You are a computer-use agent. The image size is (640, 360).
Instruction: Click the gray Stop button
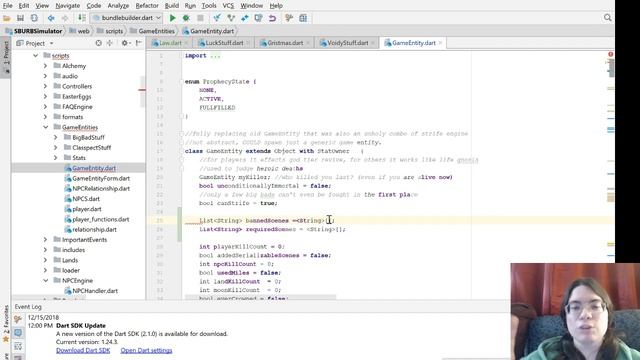(200, 18)
